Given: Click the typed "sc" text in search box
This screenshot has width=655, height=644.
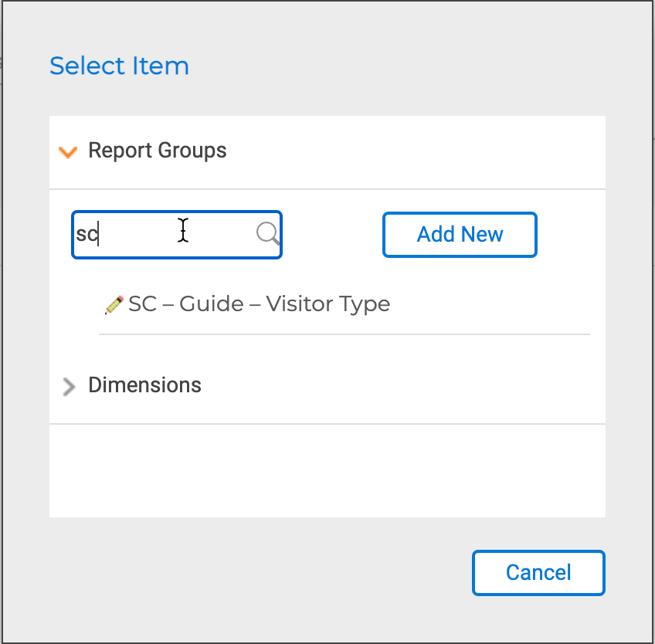Looking at the screenshot, I should click(87, 234).
